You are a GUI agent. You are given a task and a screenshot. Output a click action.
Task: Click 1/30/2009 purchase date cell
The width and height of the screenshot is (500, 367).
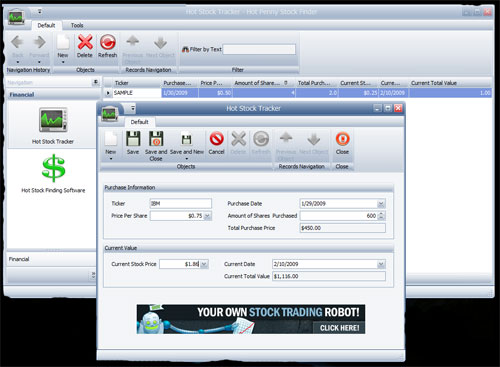(180, 93)
